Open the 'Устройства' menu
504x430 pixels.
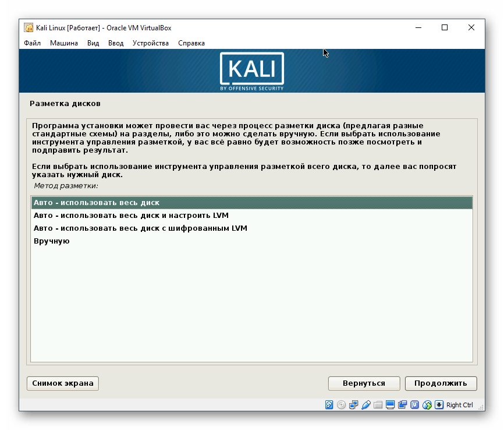(150, 43)
